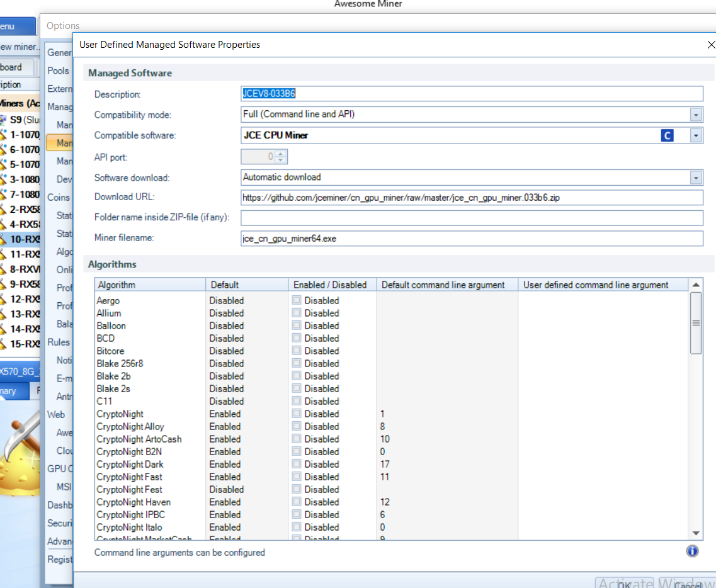Select the 2-RX58 miner row
The image size is (716, 588).
[x=20, y=209]
